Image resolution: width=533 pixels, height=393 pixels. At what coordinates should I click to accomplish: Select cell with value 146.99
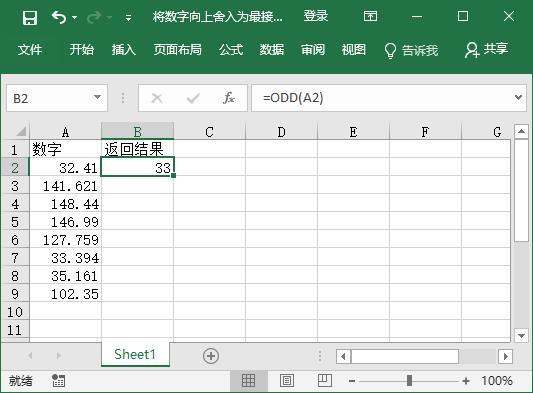(66, 222)
